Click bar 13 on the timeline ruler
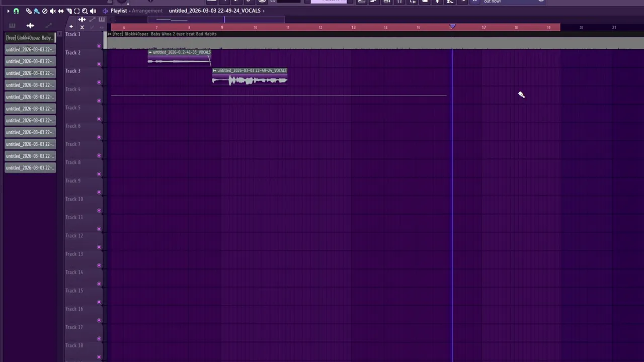644x362 pixels. click(x=353, y=27)
